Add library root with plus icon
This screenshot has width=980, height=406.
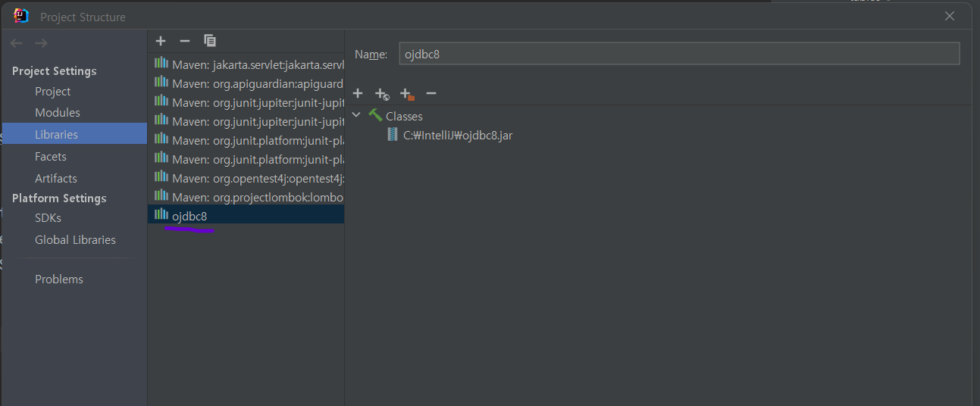(358, 93)
